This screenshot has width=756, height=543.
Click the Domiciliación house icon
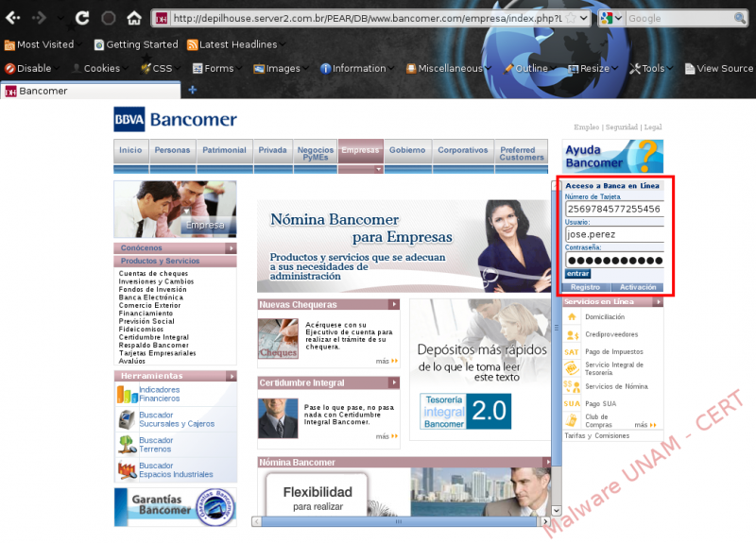[572, 316]
